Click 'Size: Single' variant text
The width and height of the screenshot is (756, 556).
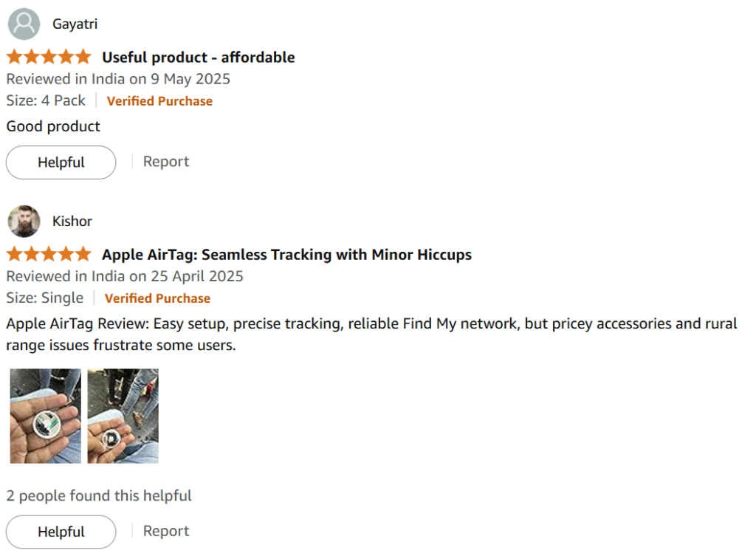[x=45, y=298]
